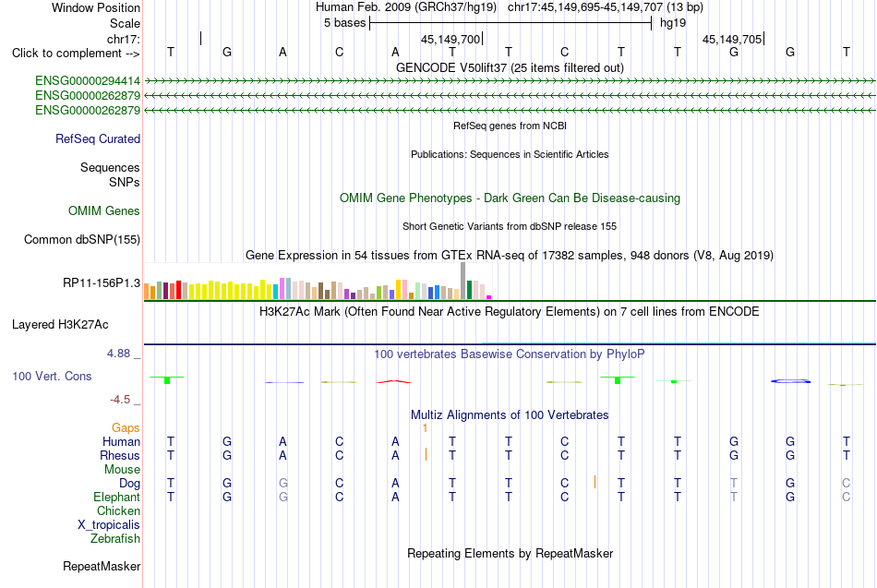Click the H3K27Ac Mark track title
877x588 pixels.
click(510, 312)
